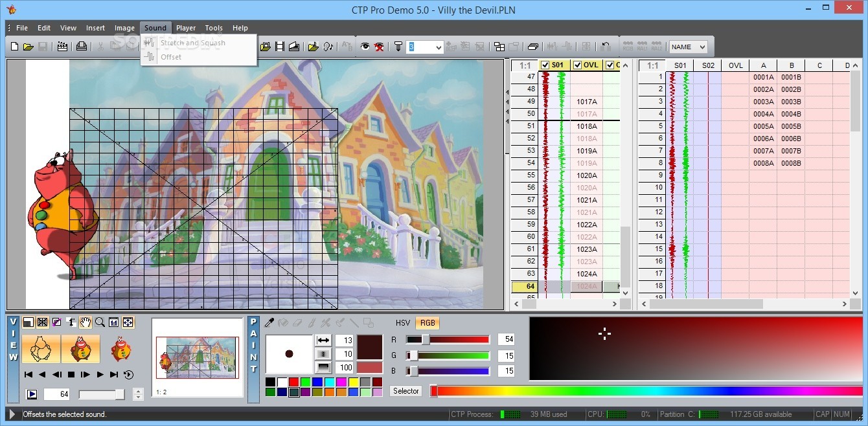This screenshot has height=426, width=868.
Task: Click the film strip icon in toolbar
Action: click(280, 47)
